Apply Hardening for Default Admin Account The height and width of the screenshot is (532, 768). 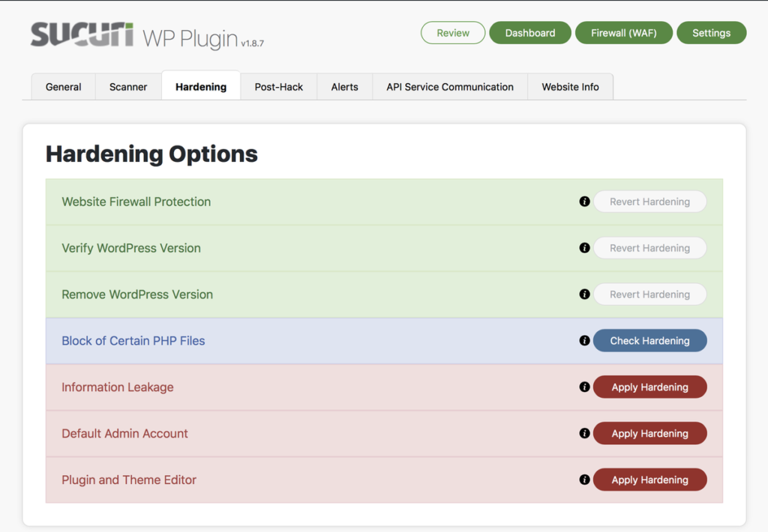point(649,433)
